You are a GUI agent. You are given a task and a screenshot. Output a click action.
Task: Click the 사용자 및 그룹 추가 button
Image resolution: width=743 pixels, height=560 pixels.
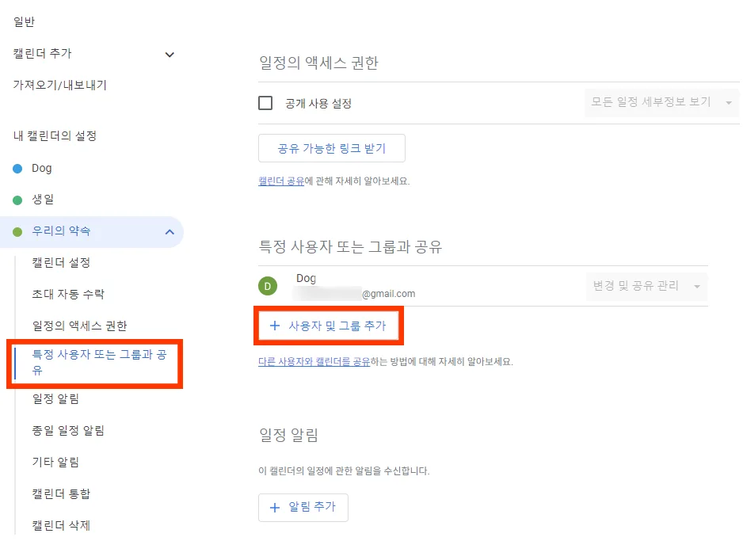pyautogui.click(x=327, y=325)
